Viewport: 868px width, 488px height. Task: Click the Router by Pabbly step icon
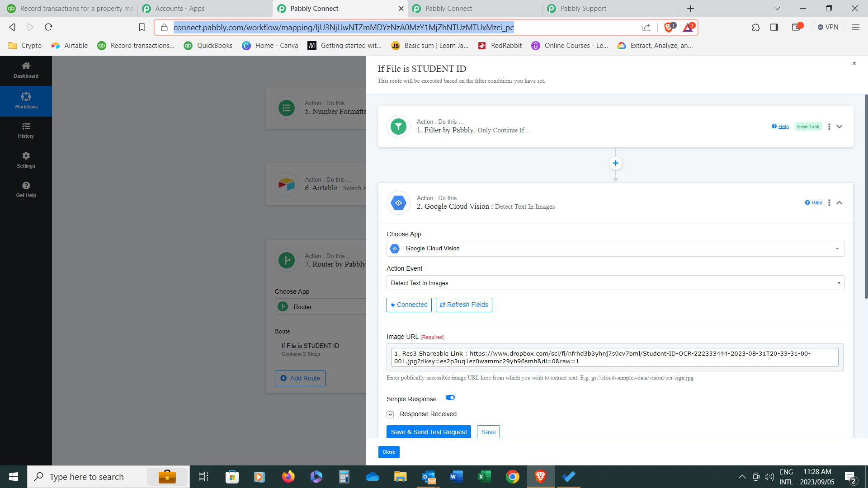tap(287, 260)
